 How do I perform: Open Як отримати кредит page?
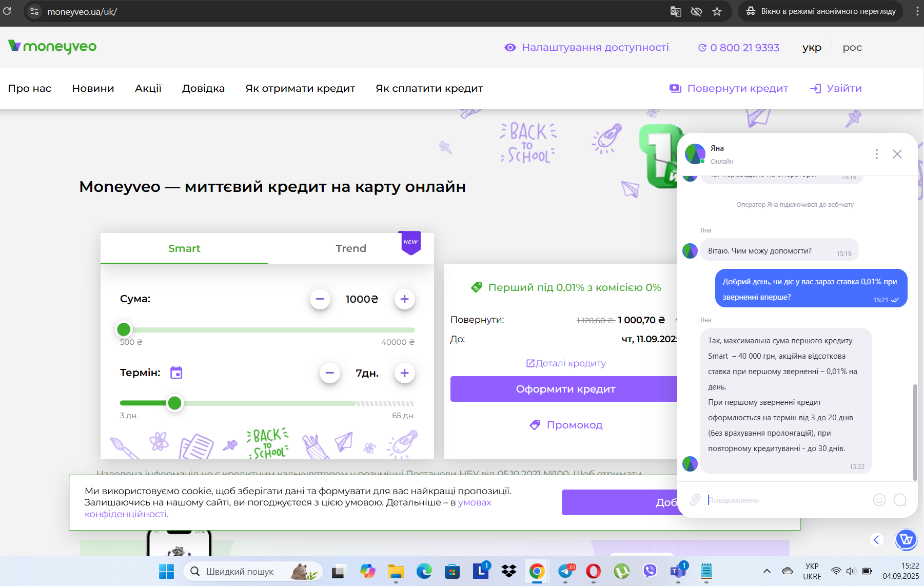300,88
